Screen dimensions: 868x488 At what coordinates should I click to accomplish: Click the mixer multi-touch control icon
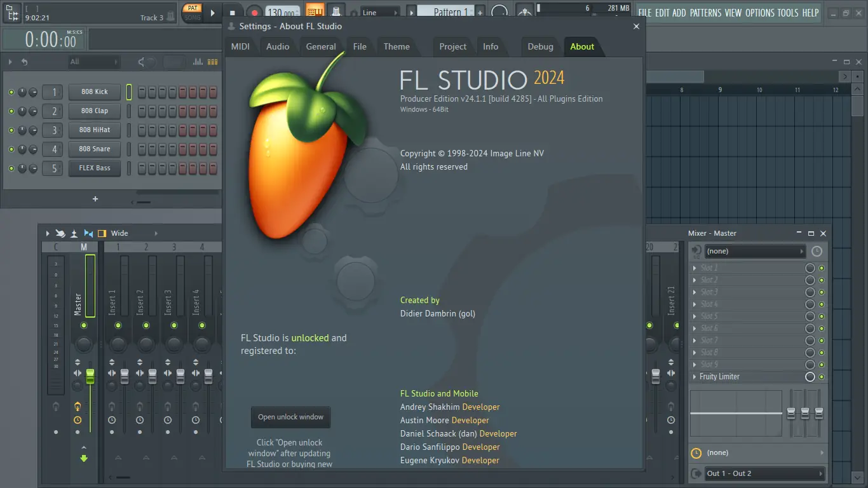pyautogui.click(x=60, y=233)
